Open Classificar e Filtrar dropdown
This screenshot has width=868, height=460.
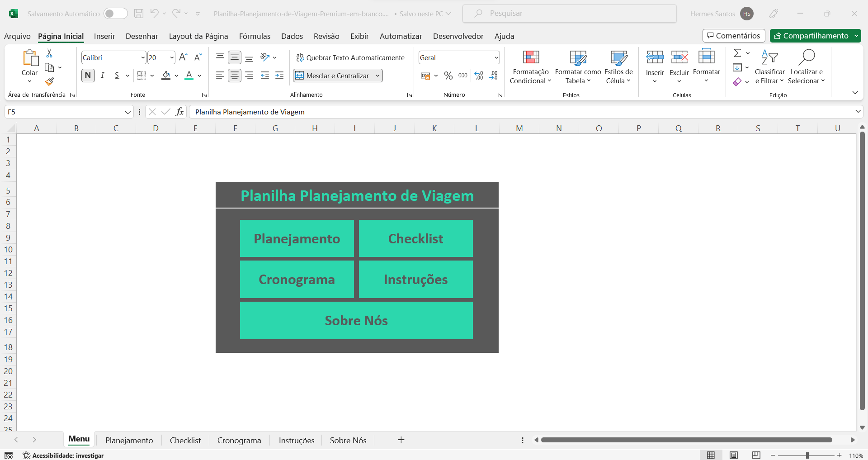(769, 67)
